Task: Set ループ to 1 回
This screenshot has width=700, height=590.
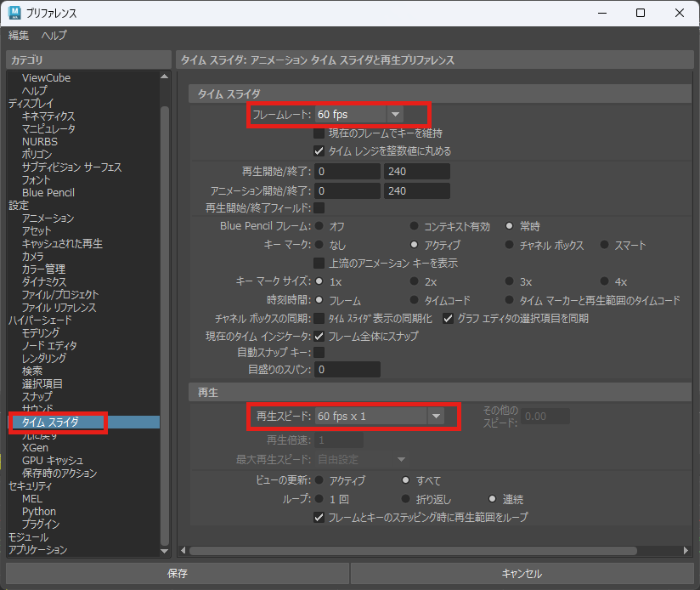Action: 319,498
